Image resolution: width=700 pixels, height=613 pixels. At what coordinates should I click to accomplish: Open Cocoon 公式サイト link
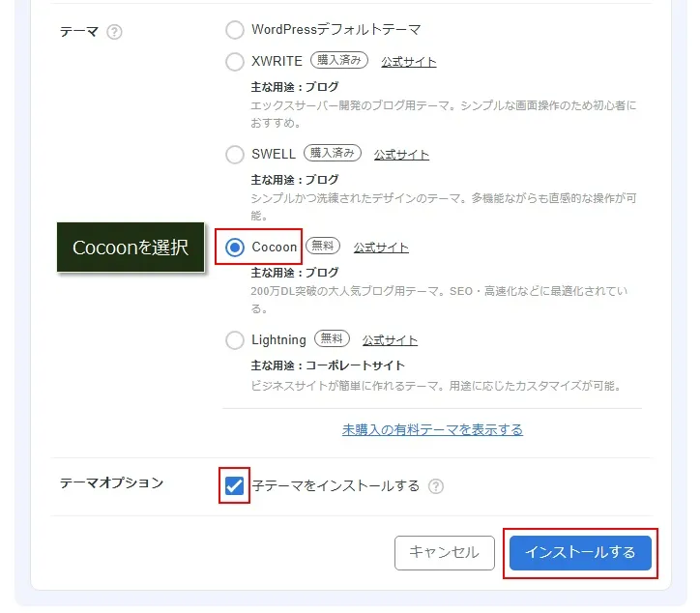tap(381, 248)
